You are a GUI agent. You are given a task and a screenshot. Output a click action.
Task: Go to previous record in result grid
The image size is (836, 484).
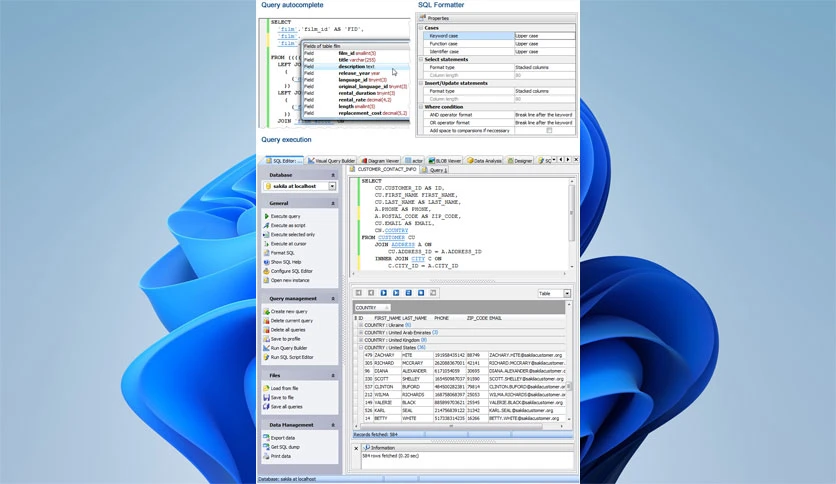371,293
